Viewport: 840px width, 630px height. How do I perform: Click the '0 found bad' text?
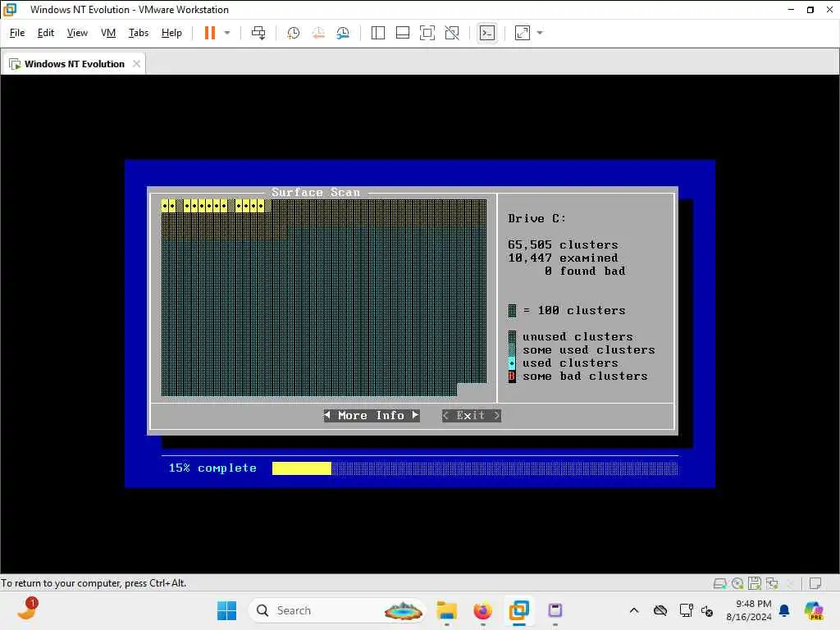coord(584,271)
